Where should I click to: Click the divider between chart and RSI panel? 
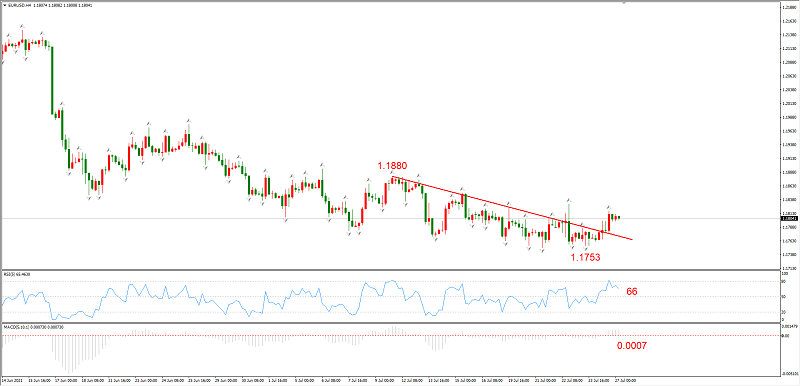click(x=390, y=270)
